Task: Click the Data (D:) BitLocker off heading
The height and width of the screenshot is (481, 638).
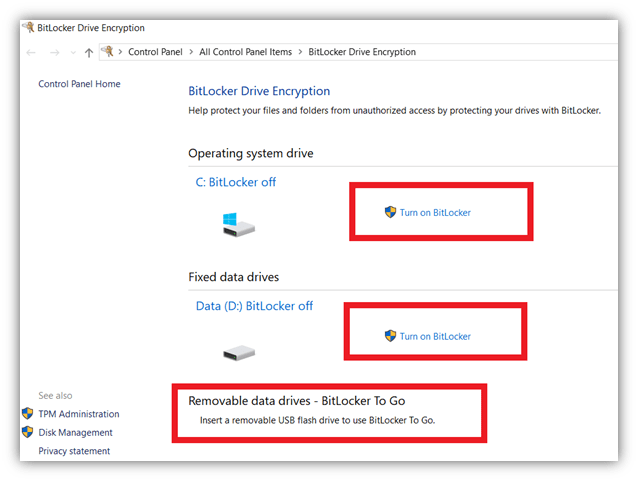Action: coord(254,306)
